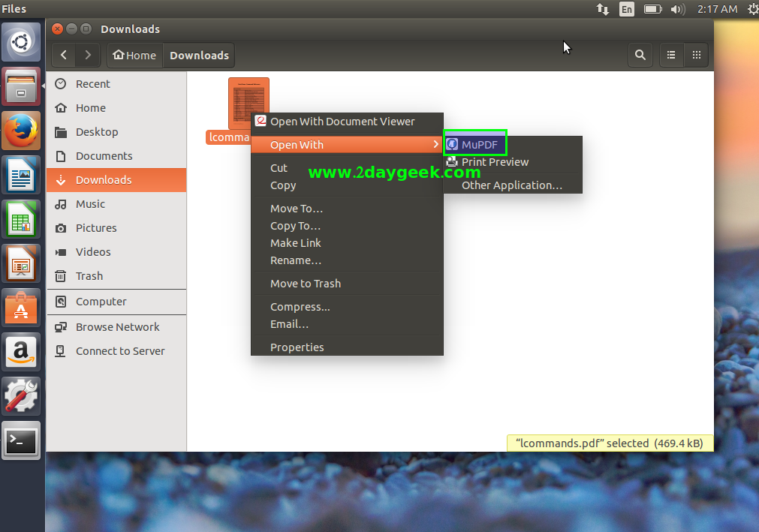759x532 pixels.
Task: Select Print Preview from the submenu
Action: click(x=495, y=162)
